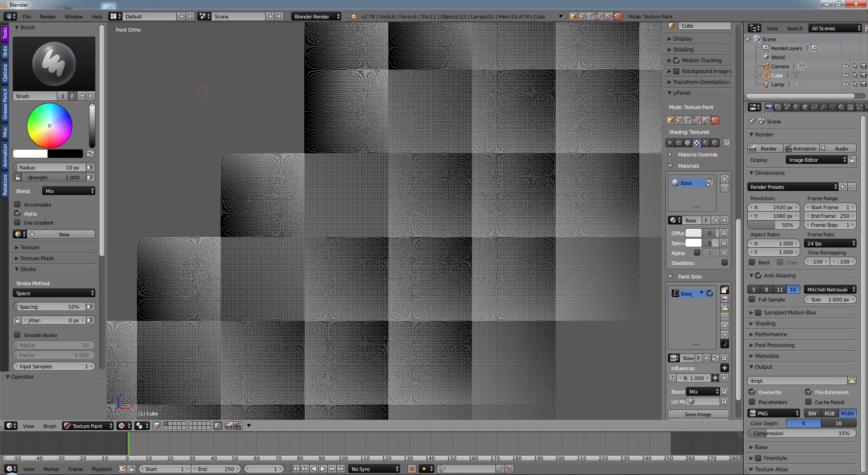Enable the Accumulate checkbox
The height and width of the screenshot is (475, 868).
pos(18,205)
